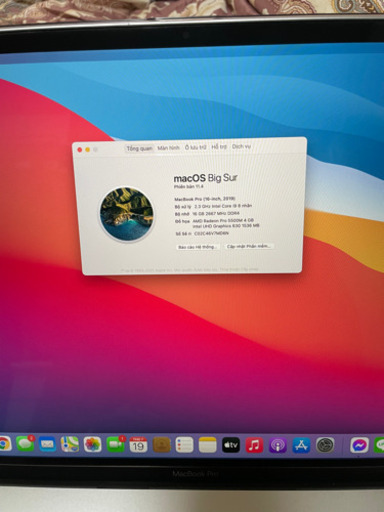Click the Phiên bản 11.4 version text

click(189, 187)
